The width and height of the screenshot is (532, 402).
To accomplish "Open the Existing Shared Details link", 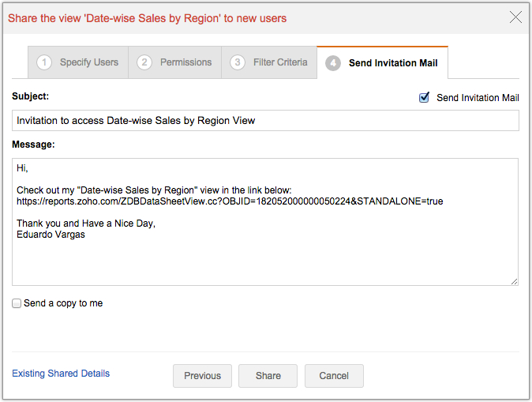I will (x=61, y=374).
